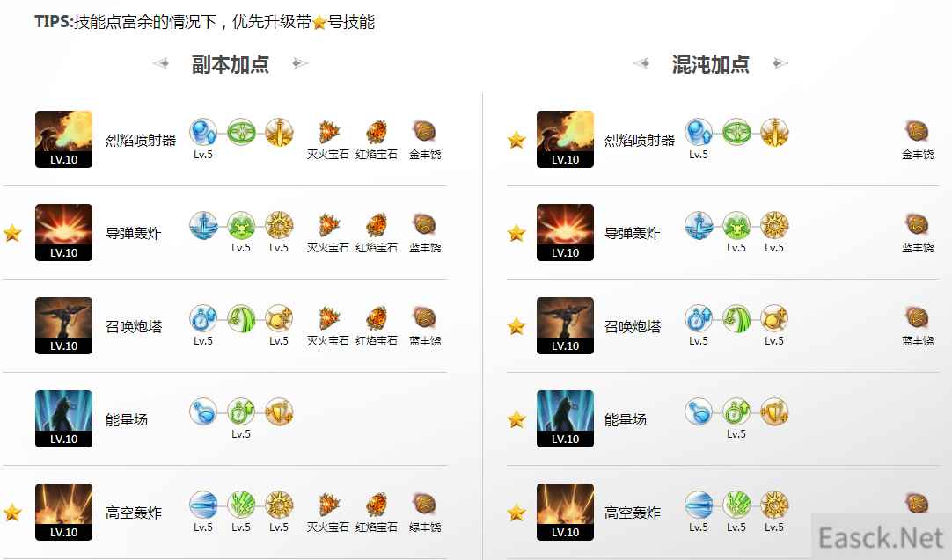
Task: Select green Lv.5 tripod of 副本加点 能量场
Action: pyautogui.click(x=241, y=412)
